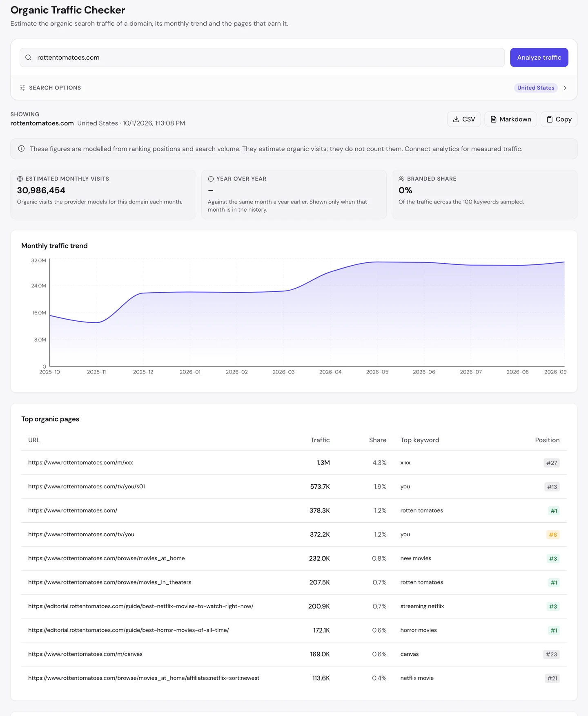Click the Top keyword column header
This screenshot has height=716, width=588.
click(x=420, y=440)
